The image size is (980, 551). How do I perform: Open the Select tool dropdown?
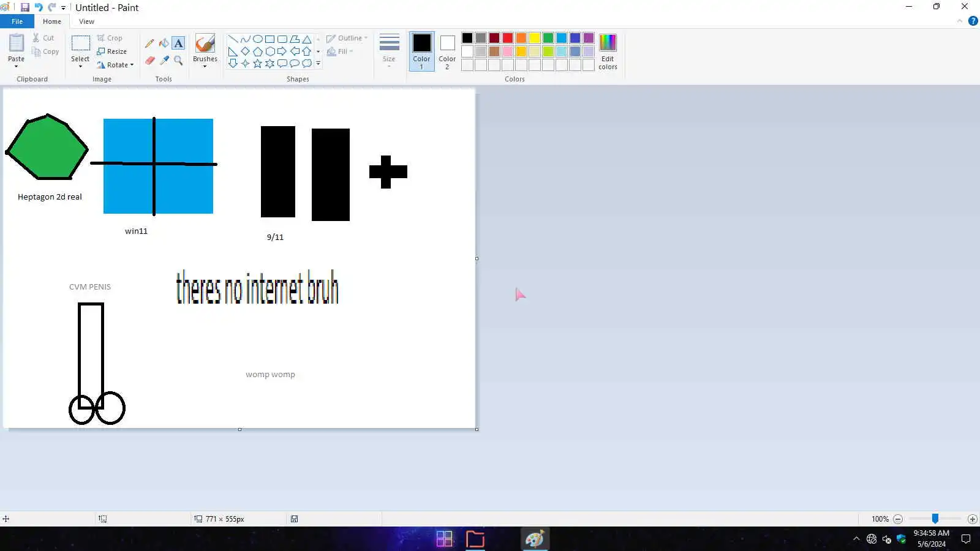80,66
